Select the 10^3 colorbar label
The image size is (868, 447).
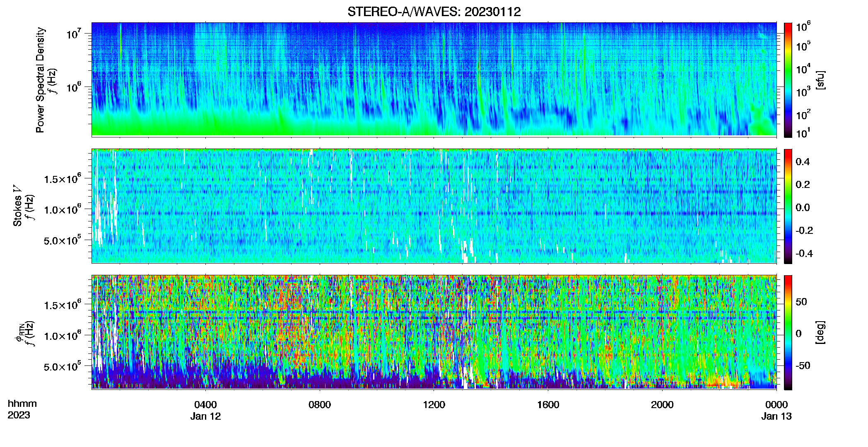[803, 92]
